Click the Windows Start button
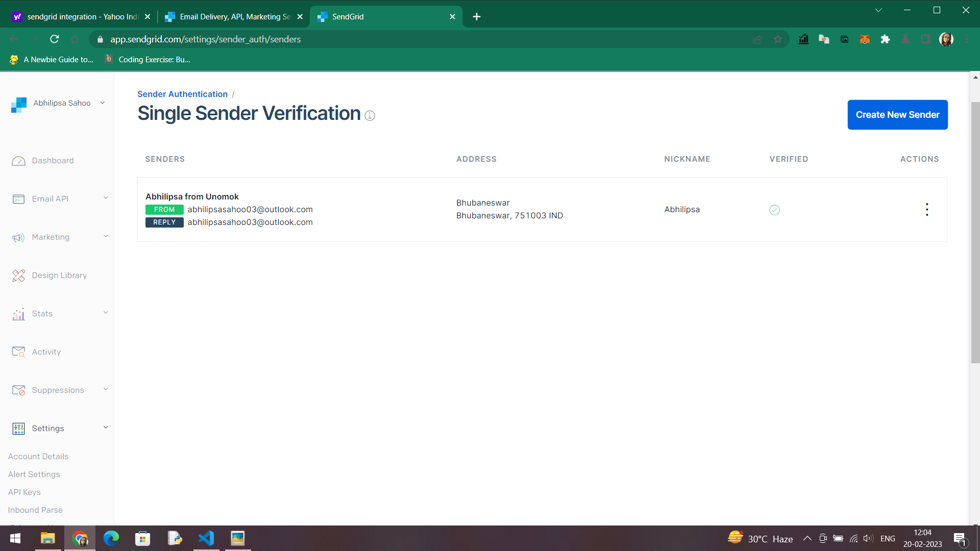This screenshot has width=980, height=551. (15, 538)
